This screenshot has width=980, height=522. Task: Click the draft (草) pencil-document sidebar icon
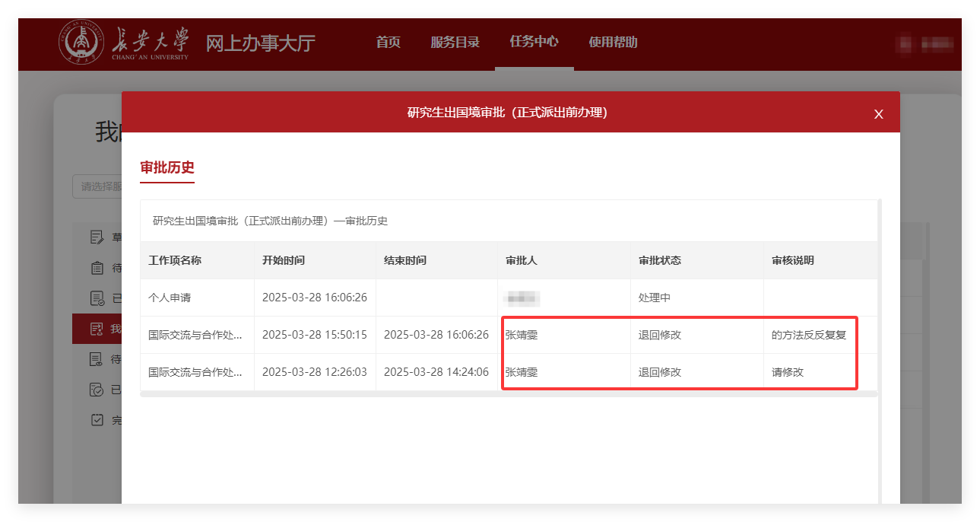pos(97,237)
